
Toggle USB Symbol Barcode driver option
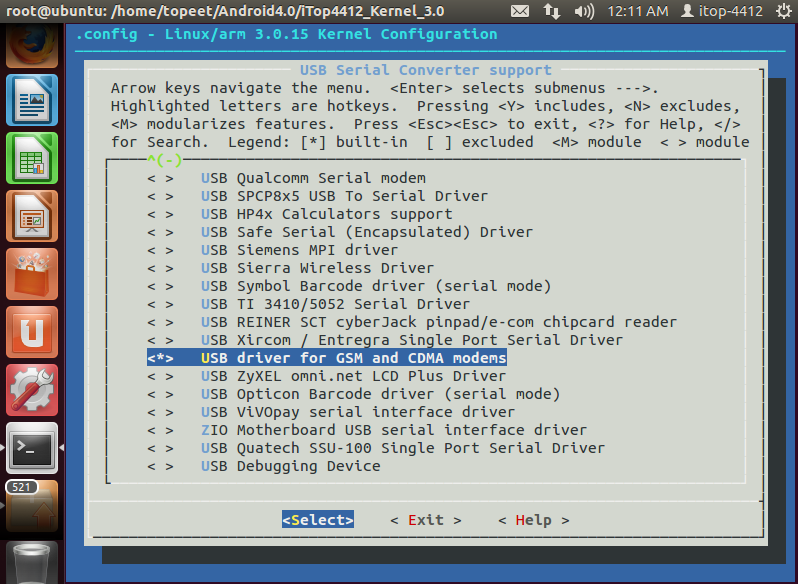pyautogui.click(x=349, y=286)
